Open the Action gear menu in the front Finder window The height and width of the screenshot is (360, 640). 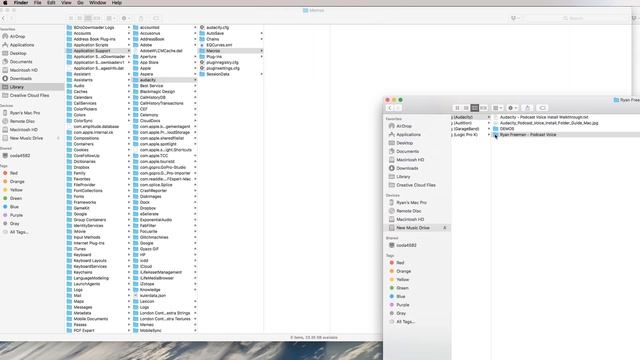coord(512,108)
